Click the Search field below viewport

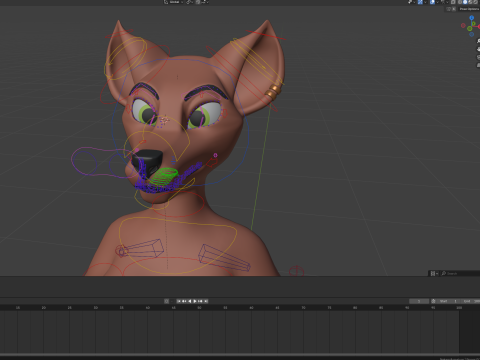[460, 273]
